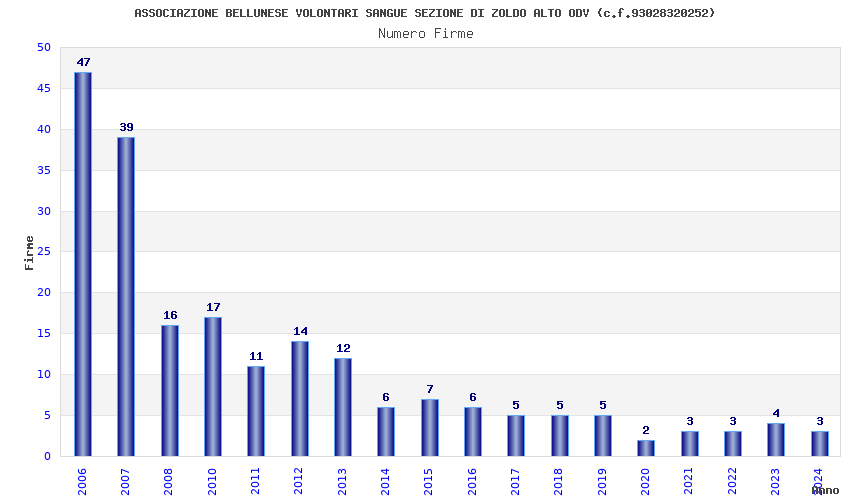Click the 2012 bar with value 14
850x500 pixels.
coord(300,399)
